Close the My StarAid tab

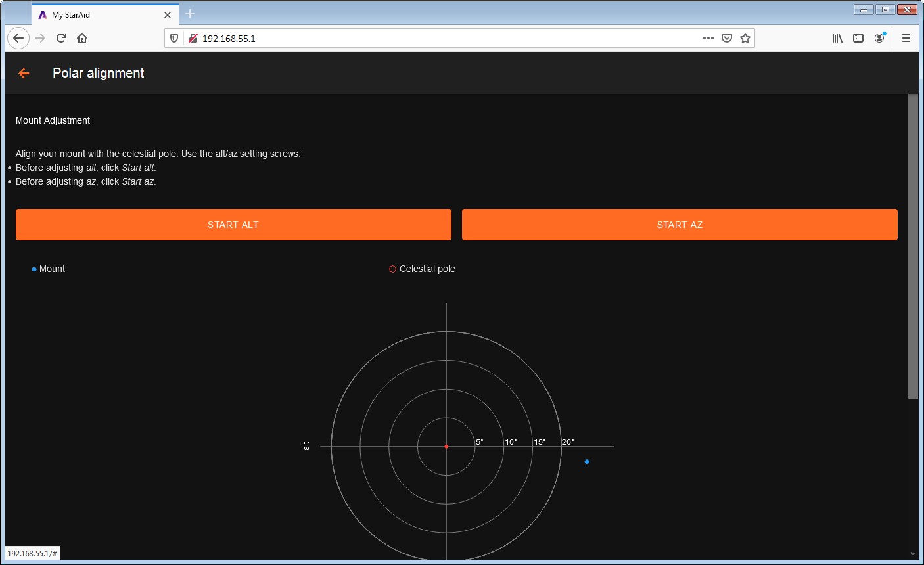pos(168,14)
